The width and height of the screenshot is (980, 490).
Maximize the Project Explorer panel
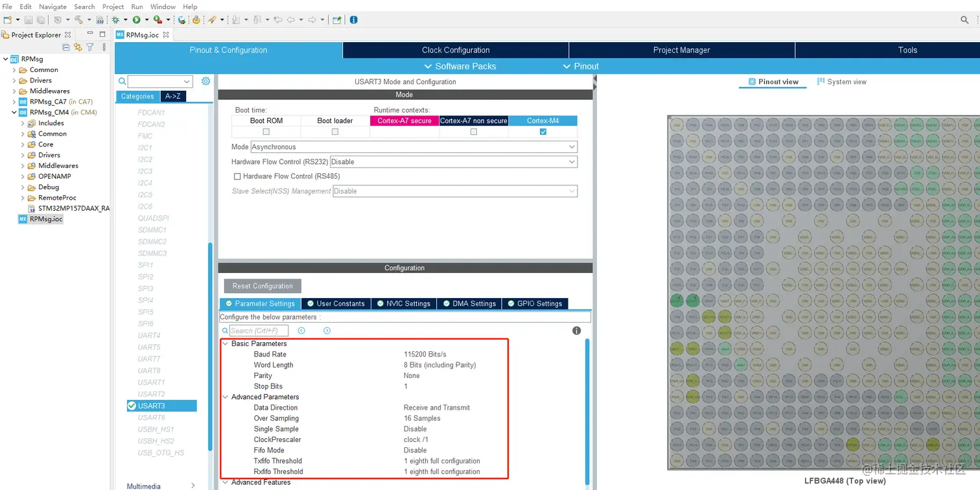[102, 34]
